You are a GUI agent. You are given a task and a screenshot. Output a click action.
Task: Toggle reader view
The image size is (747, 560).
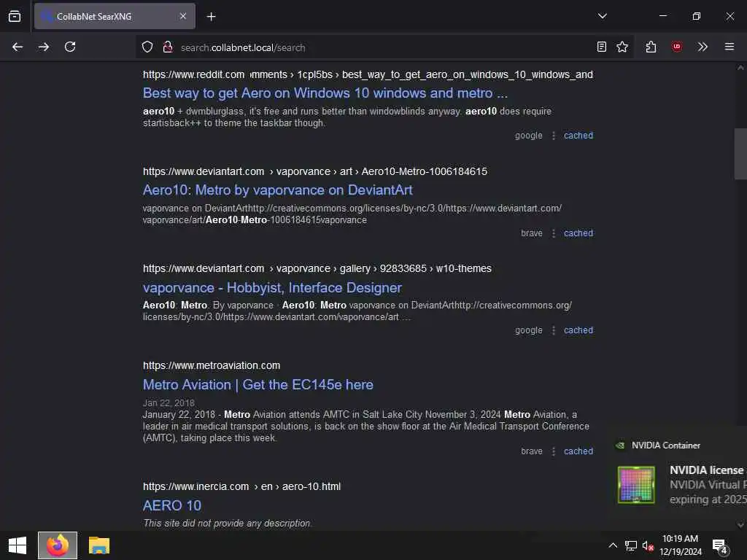pos(602,47)
